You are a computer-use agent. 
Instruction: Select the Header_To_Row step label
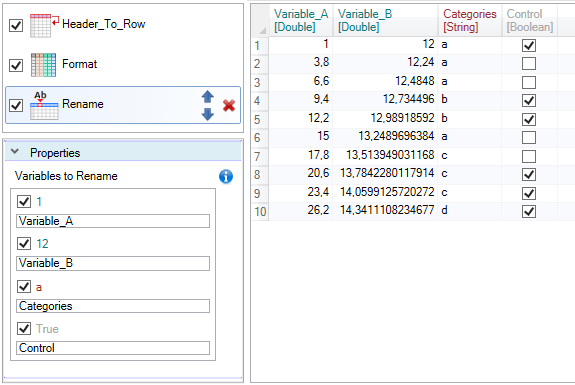pyautogui.click(x=104, y=24)
